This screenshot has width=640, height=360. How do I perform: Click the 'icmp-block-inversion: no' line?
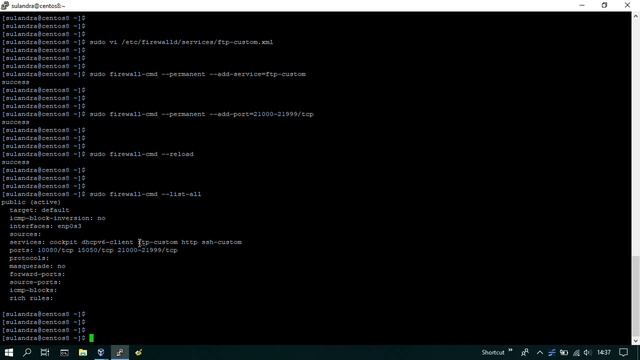tap(58, 218)
